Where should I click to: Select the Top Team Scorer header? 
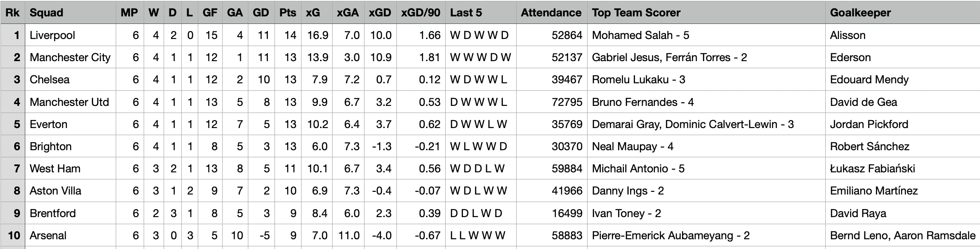tap(706, 12)
